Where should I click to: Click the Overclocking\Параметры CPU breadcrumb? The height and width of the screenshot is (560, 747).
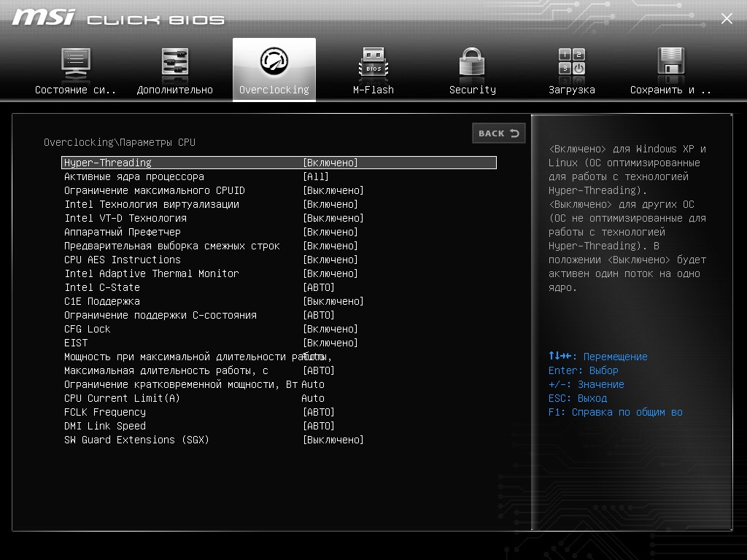click(120, 142)
